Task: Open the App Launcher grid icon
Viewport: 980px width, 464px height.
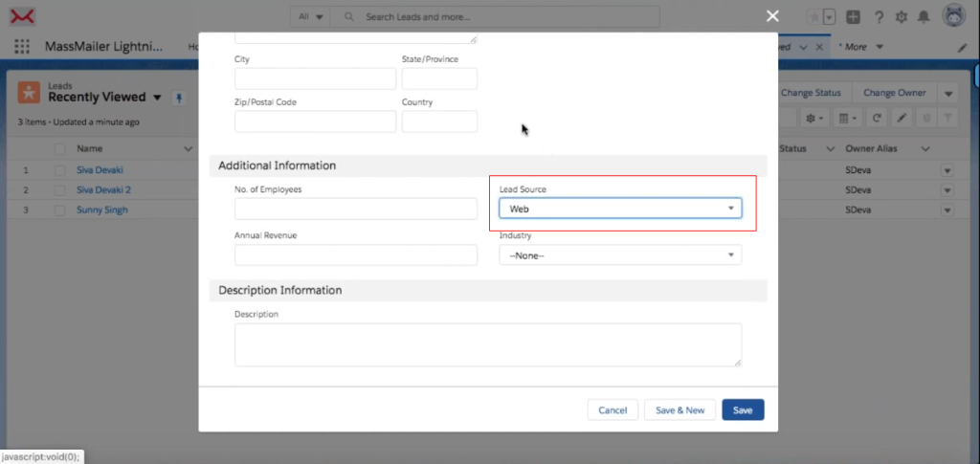Action: tap(22, 47)
